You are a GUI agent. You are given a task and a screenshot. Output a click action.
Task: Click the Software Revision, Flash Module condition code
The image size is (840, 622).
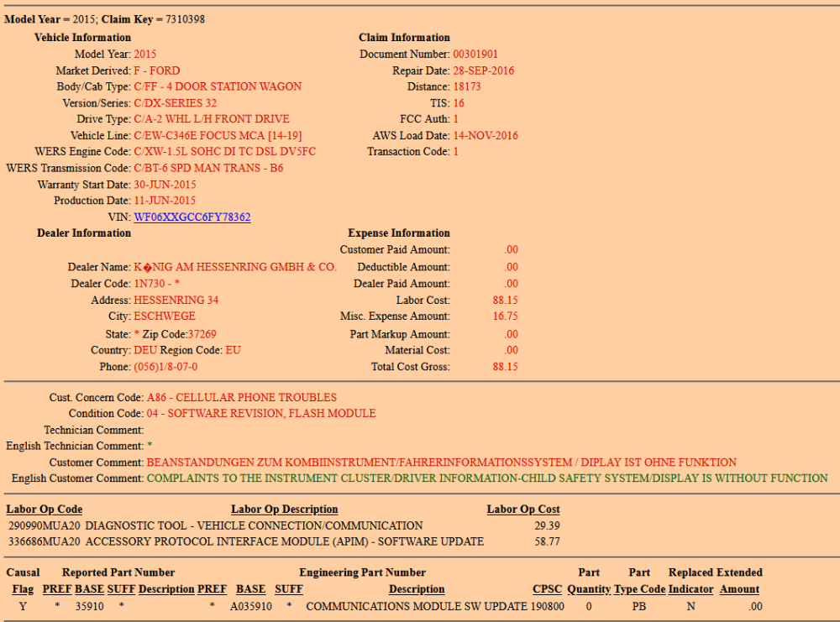point(261,414)
